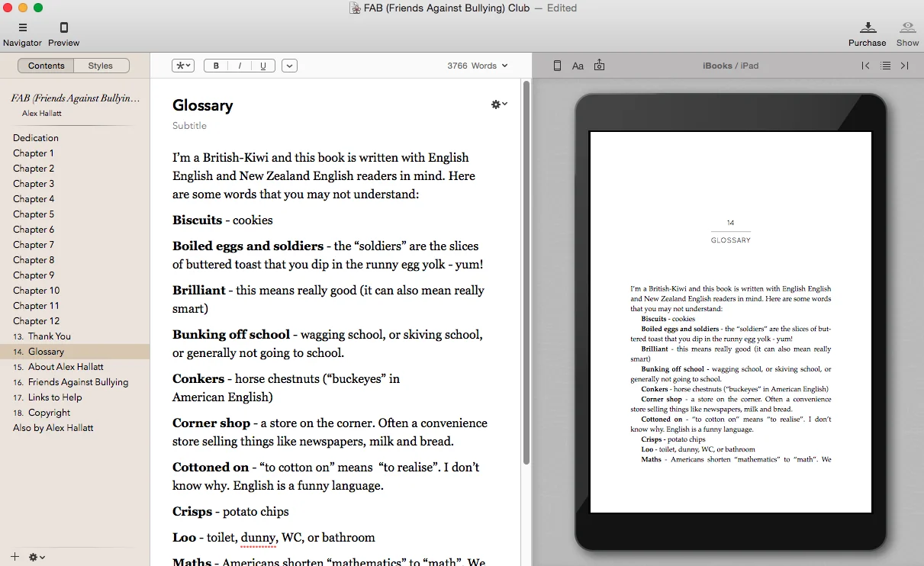
Task: Jump to the first preview page
Action: [x=865, y=66]
